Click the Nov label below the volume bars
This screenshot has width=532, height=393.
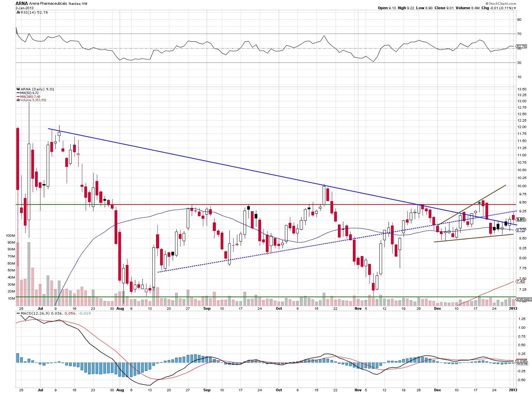[x=358, y=308]
